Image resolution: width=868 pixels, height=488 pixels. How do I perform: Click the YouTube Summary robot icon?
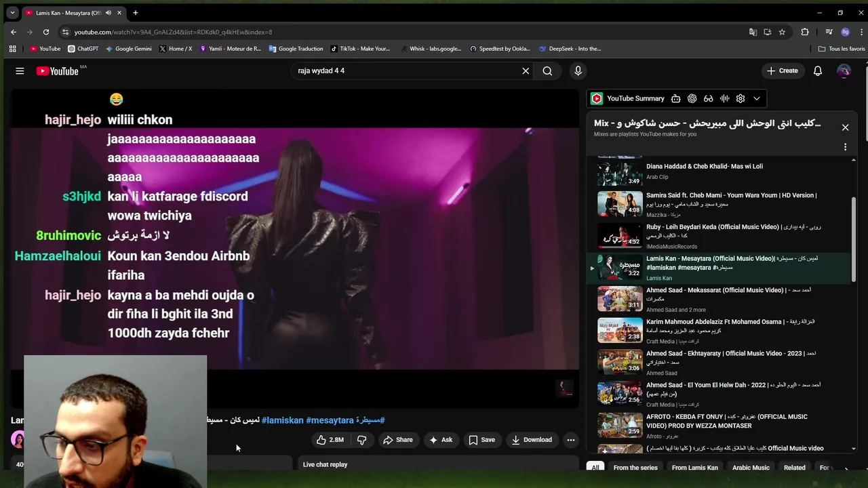click(x=675, y=98)
